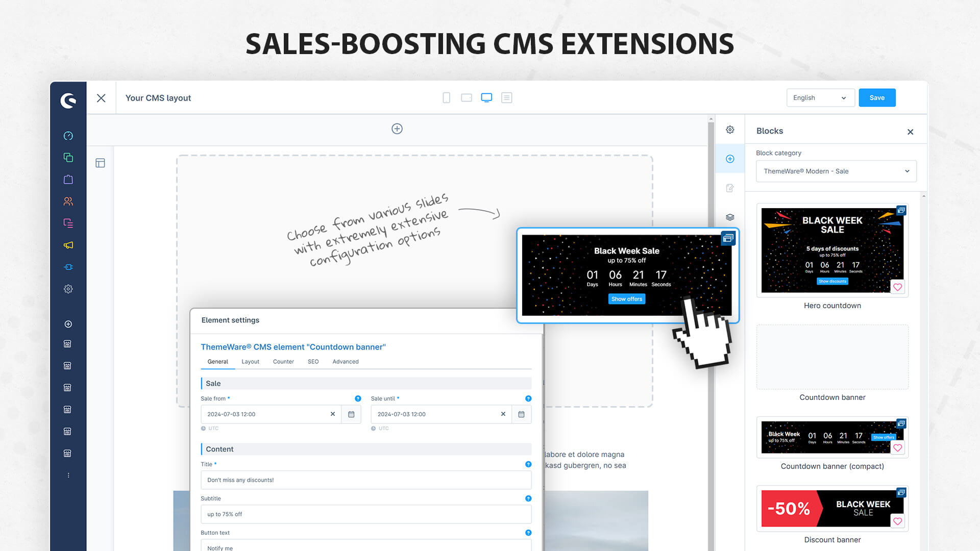The height and width of the screenshot is (551, 980).
Task: Switch to the Counter tab in element settings
Action: point(283,361)
